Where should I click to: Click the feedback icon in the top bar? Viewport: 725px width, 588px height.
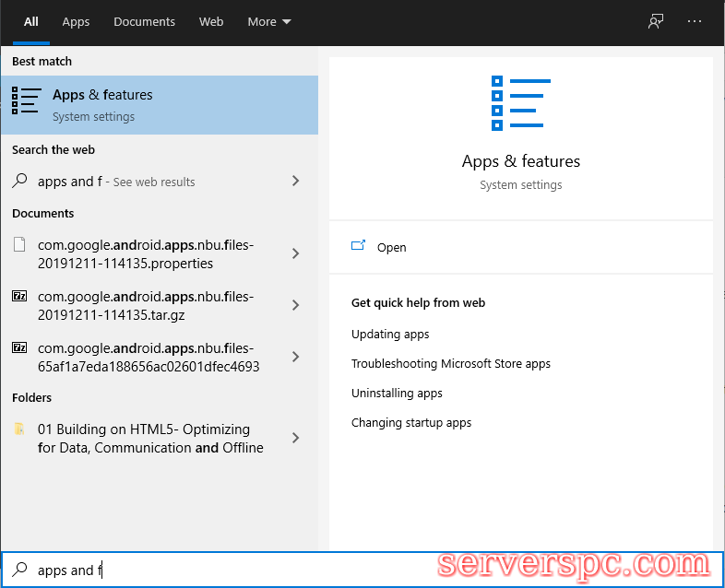click(656, 21)
